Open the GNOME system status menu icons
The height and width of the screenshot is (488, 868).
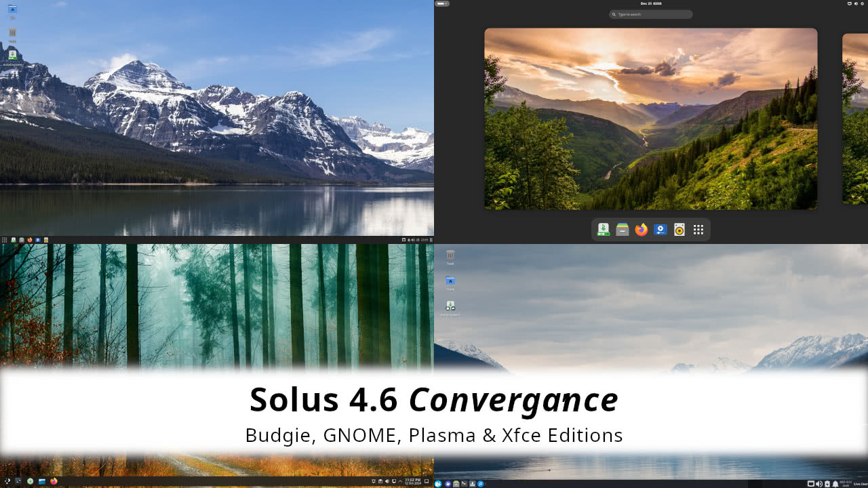[x=857, y=3]
